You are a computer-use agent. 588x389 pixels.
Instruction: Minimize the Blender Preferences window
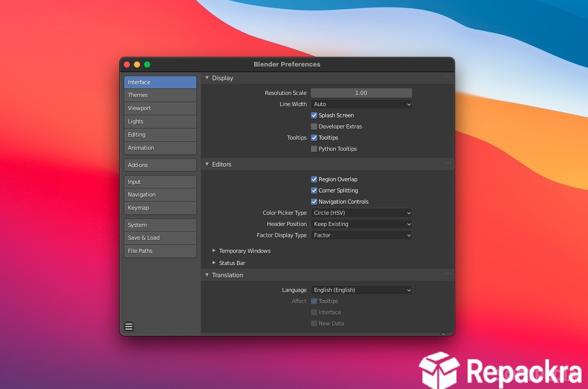point(137,64)
